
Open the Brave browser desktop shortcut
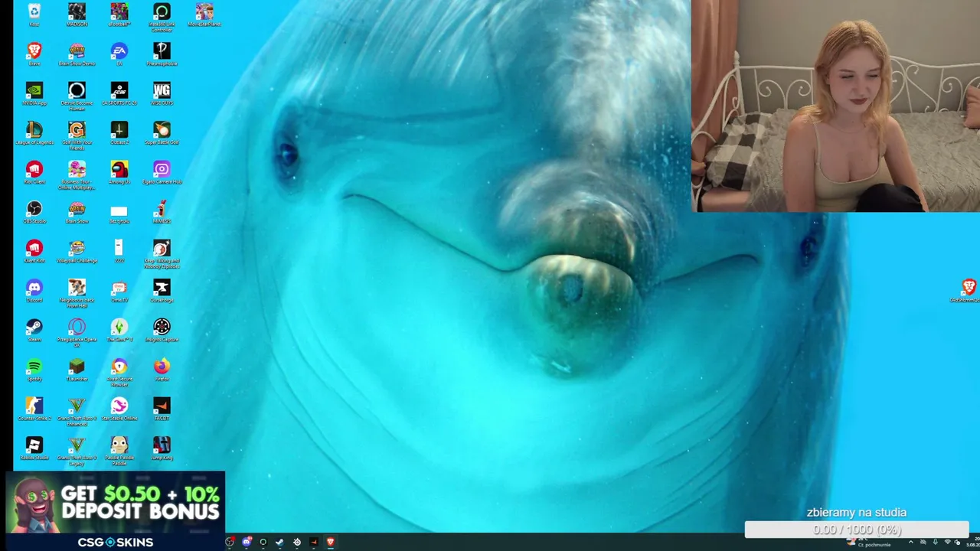[x=34, y=54]
